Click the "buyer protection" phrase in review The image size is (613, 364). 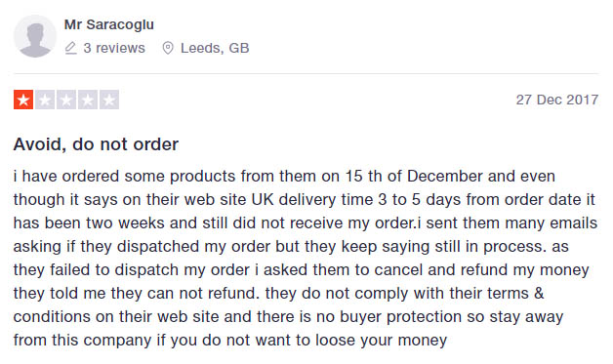401,317
